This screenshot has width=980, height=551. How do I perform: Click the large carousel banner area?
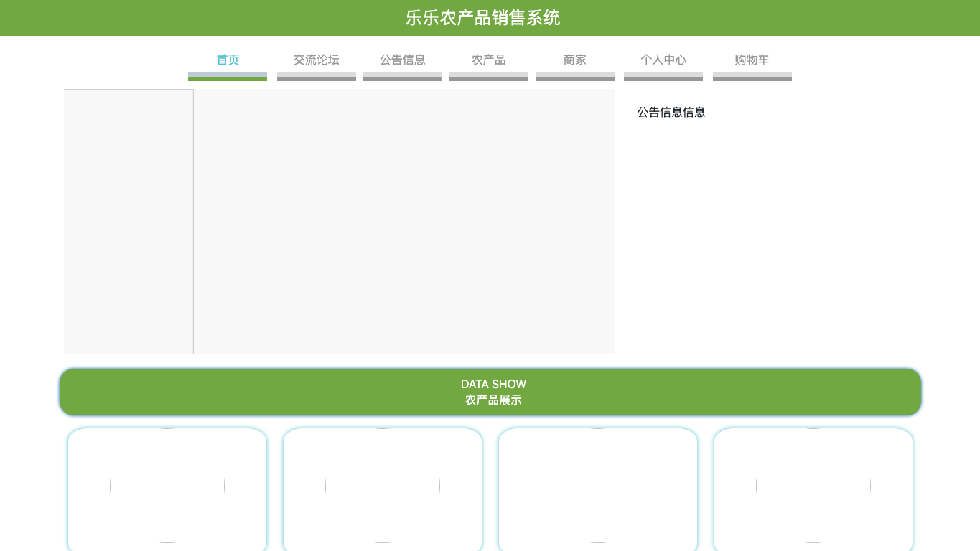pos(405,222)
